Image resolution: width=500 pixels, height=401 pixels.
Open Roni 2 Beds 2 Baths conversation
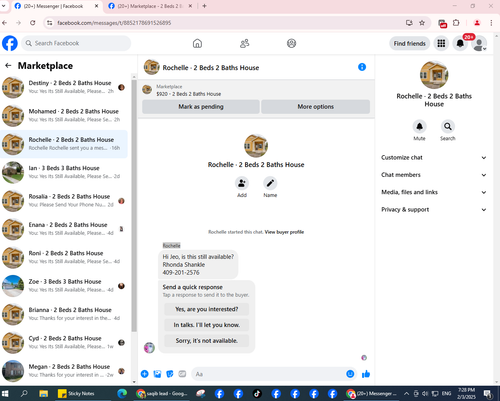coord(64,257)
